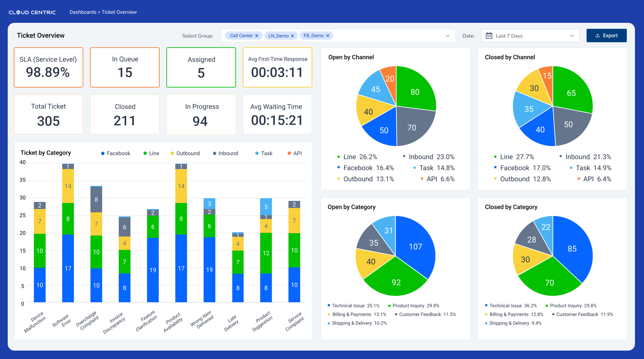Toggle the Task legend in Ticket by Category

pyautogui.click(x=264, y=153)
